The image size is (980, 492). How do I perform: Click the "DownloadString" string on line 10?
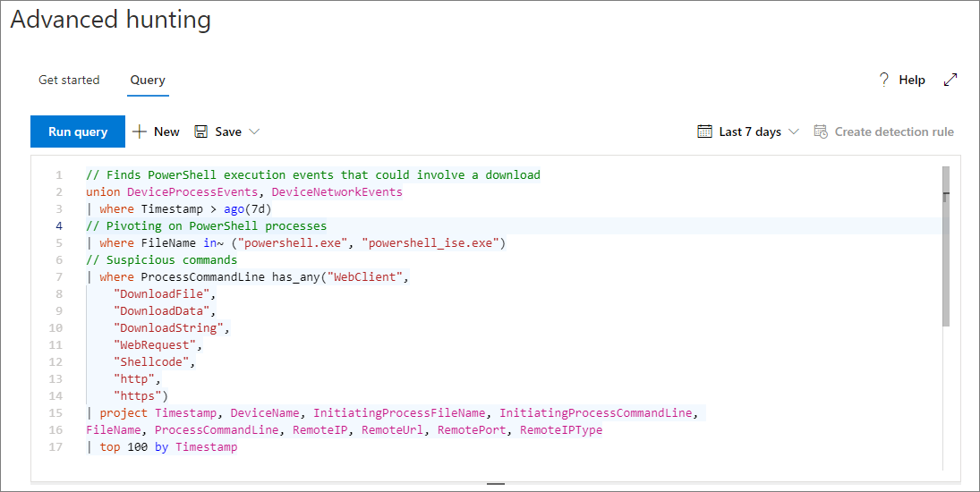170,328
